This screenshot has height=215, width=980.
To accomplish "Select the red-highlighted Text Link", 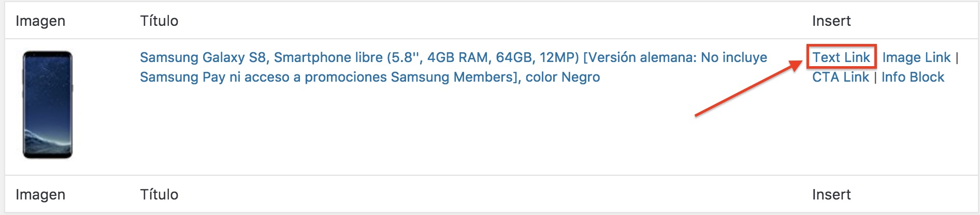I will click(x=841, y=57).
